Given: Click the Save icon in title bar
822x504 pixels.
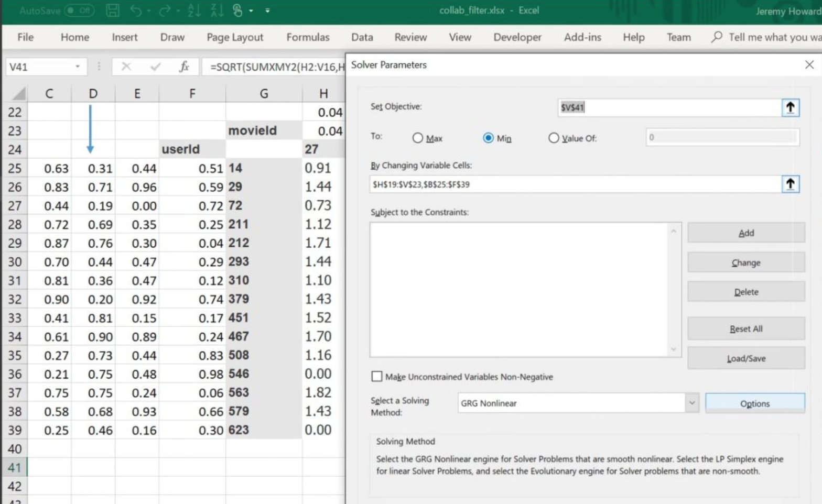Looking at the screenshot, I should tap(113, 10).
